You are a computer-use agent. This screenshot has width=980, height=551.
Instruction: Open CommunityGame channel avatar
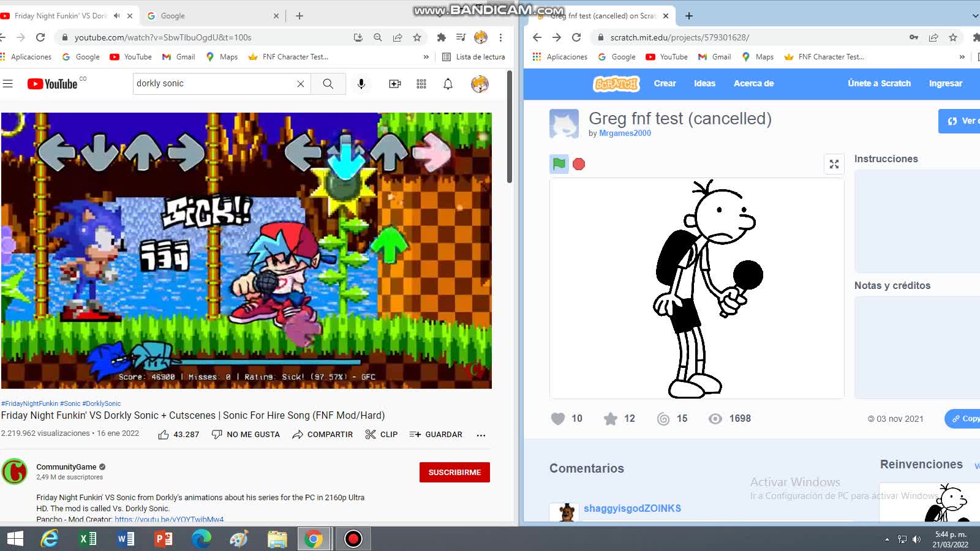point(15,471)
